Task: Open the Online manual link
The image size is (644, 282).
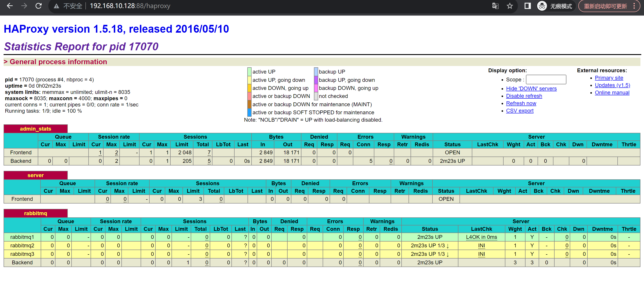Action: pyautogui.click(x=612, y=93)
